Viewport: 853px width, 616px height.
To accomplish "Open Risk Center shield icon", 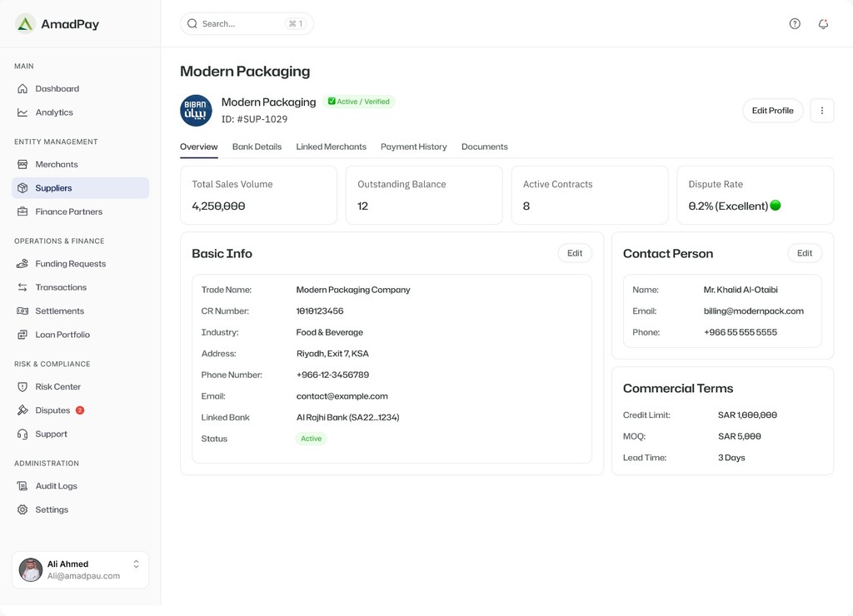I will click(22, 387).
